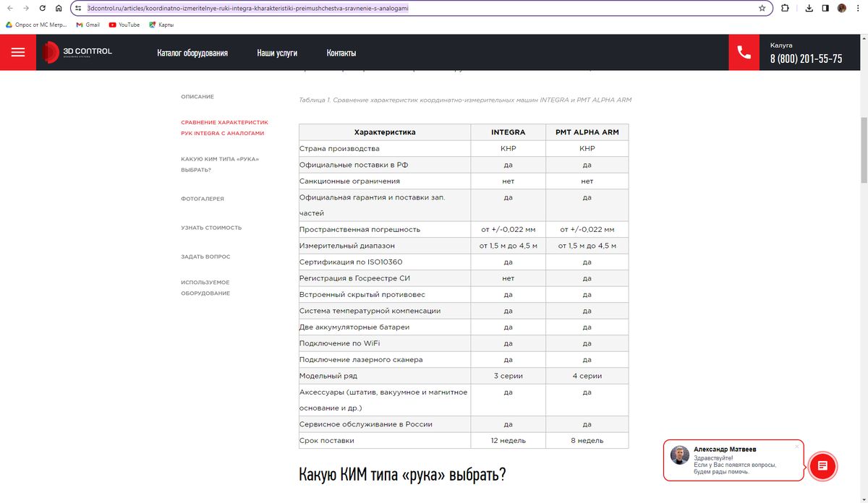Click heading 'Какую КИМ типа «рука» выбрать?'
The image size is (868, 503).
coord(402,475)
